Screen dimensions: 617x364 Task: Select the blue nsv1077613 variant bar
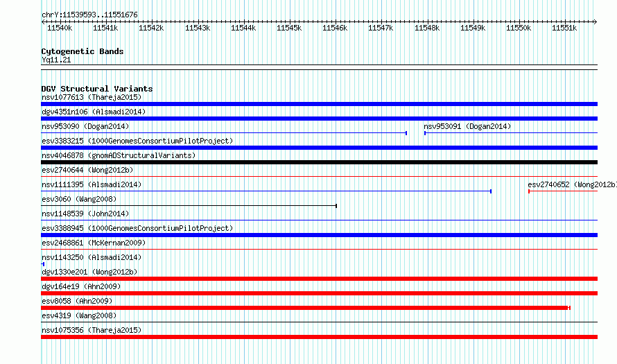[319, 104]
